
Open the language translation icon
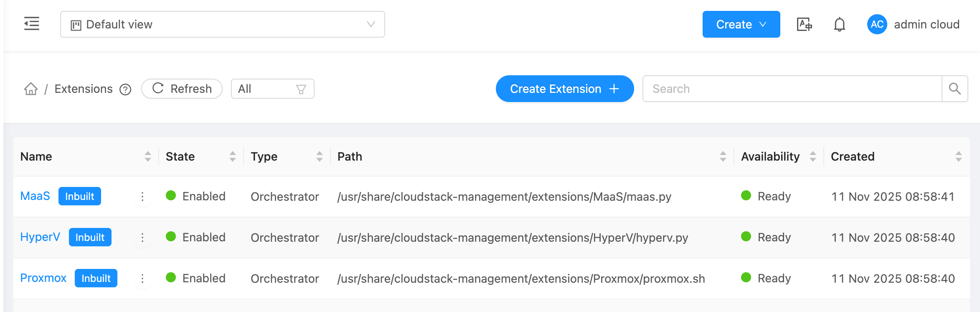point(804,24)
